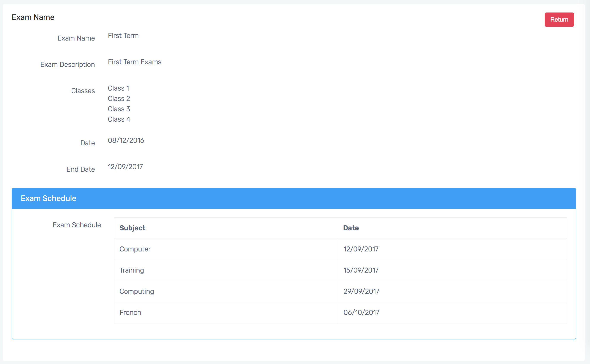Click the red Return button
Screen dimensions: 590x364
point(559,19)
